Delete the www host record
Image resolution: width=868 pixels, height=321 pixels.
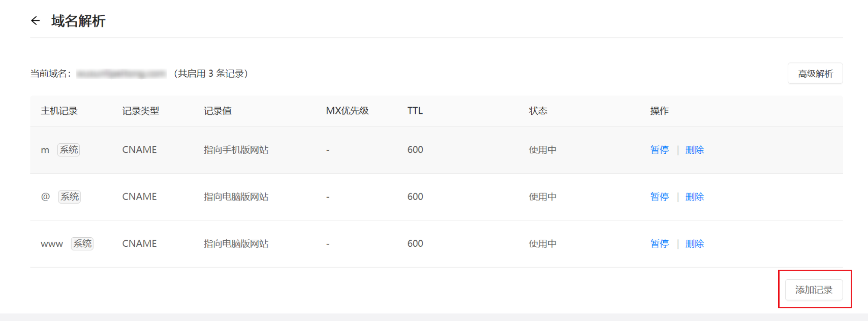[x=695, y=244]
